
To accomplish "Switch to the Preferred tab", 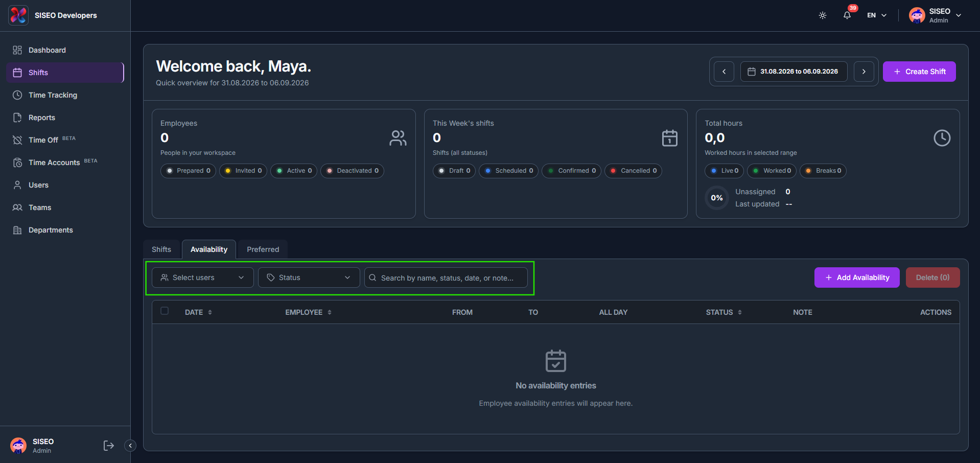I will point(263,249).
